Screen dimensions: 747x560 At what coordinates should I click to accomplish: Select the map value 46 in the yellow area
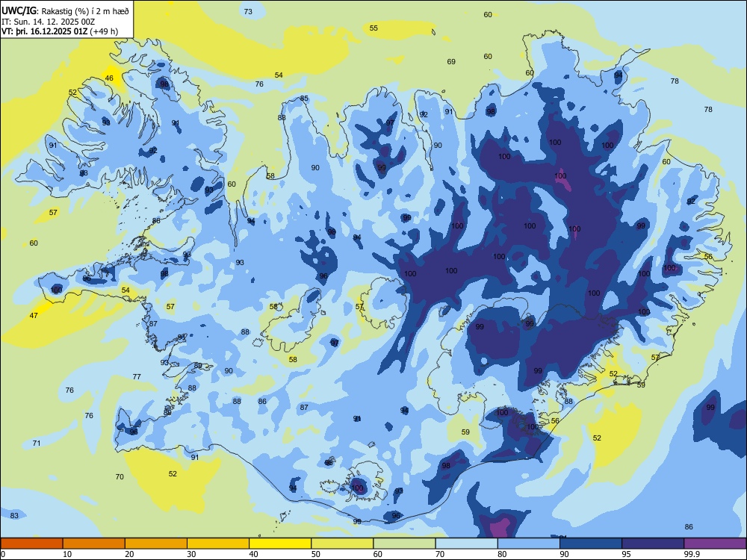[109, 78]
